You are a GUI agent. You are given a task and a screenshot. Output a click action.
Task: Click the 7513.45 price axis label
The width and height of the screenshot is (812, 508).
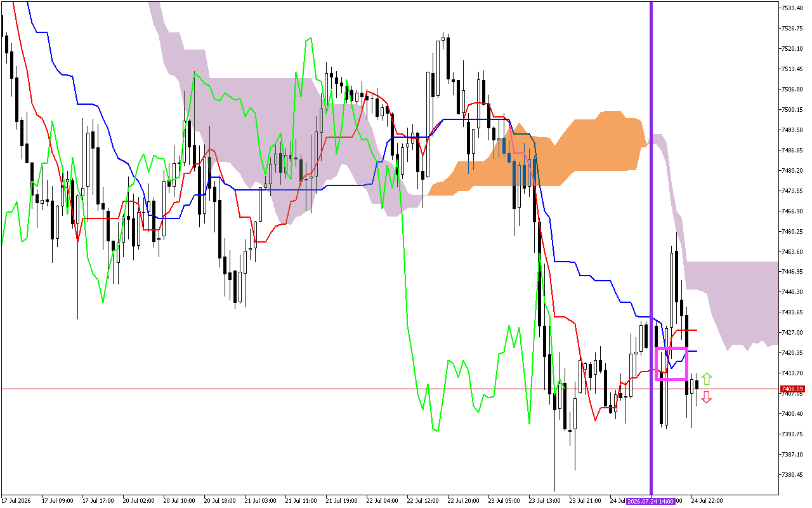coord(793,69)
